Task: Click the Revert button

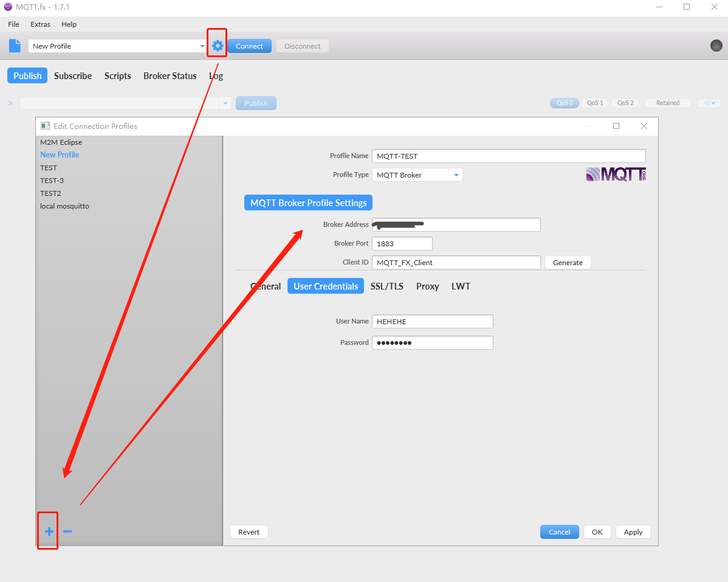Action: coord(249,532)
